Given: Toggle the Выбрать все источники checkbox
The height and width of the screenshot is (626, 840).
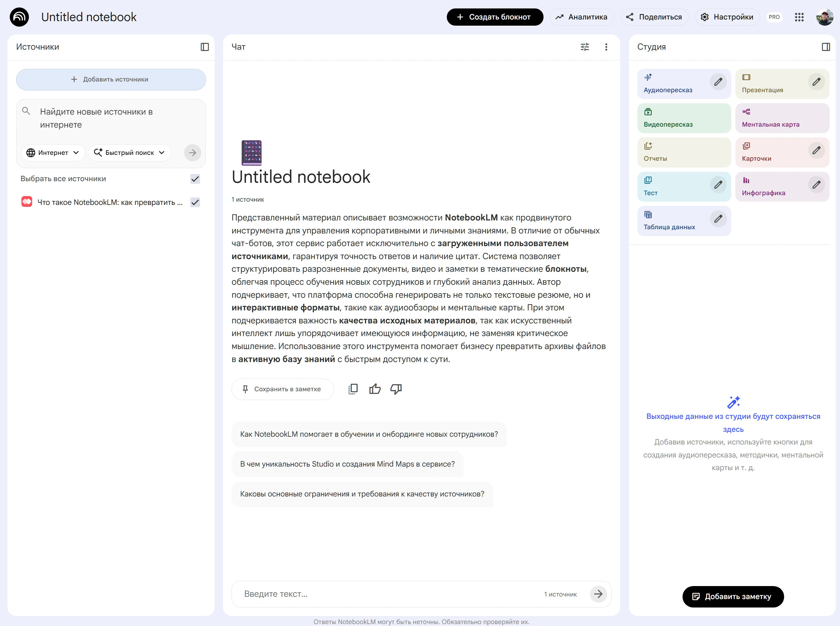Looking at the screenshot, I should [x=195, y=179].
